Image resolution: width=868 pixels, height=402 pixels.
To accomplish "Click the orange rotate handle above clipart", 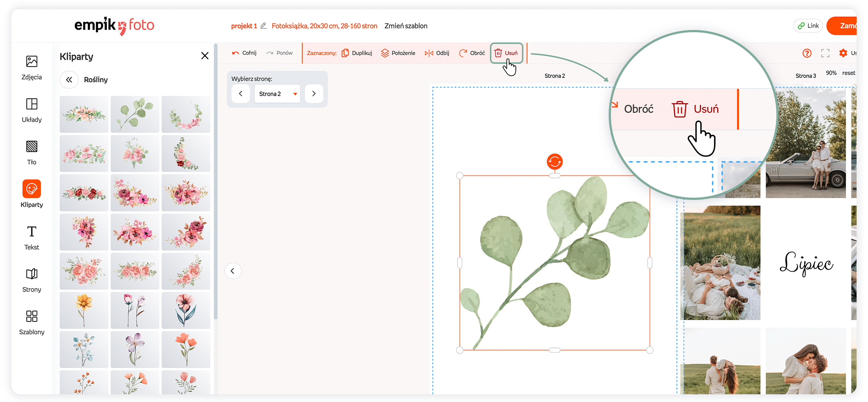I will tap(554, 161).
